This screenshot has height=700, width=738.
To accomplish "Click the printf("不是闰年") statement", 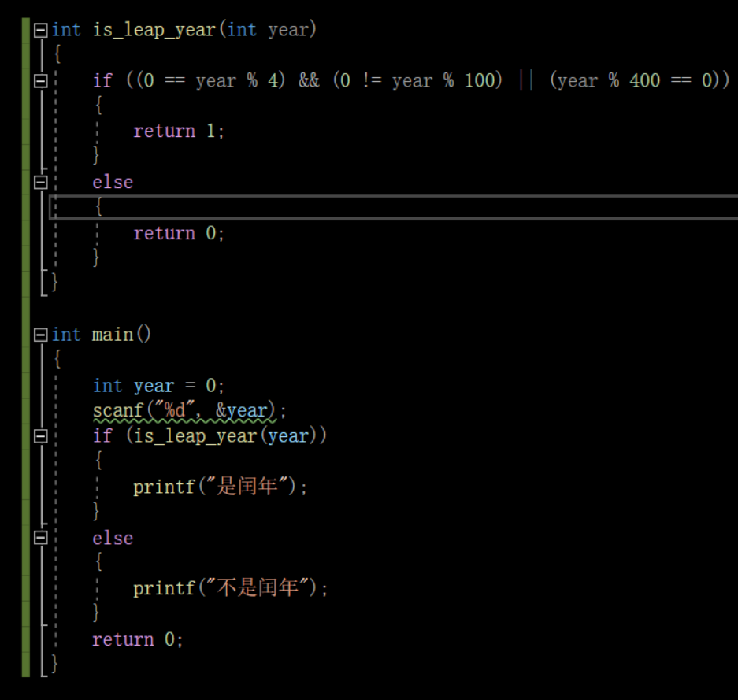I will pyautogui.click(x=231, y=588).
